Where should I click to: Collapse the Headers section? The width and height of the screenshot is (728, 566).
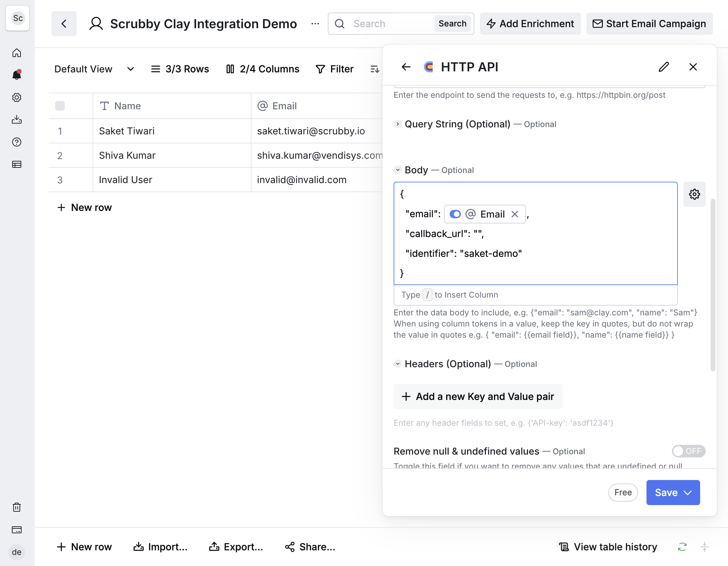398,364
